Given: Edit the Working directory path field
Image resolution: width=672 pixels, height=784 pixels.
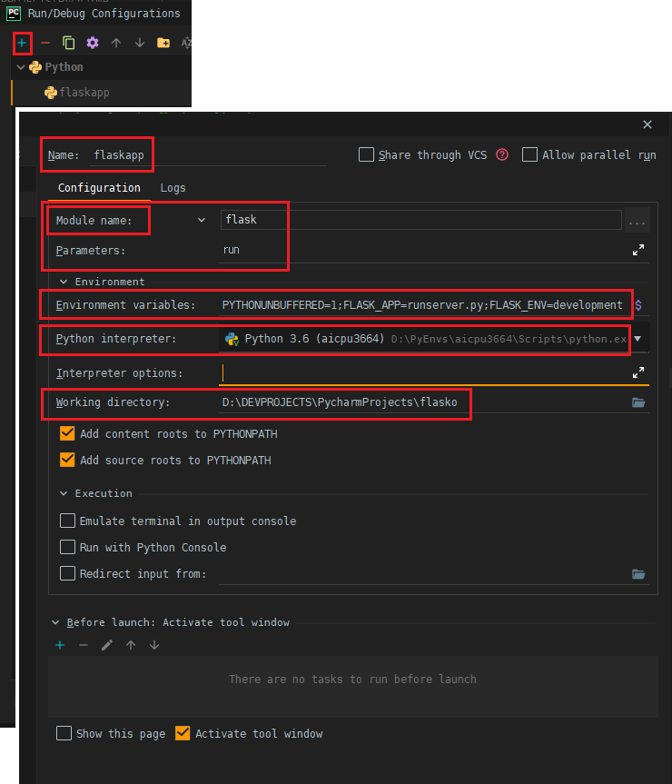Looking at the screenshot, I should [x=424, y=402].
